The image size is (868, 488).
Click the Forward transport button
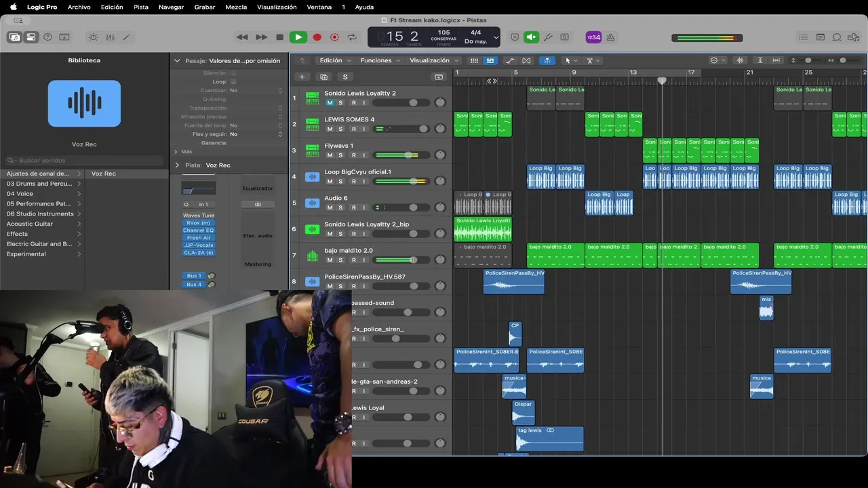pyautogui.click(x=261, y=37)
